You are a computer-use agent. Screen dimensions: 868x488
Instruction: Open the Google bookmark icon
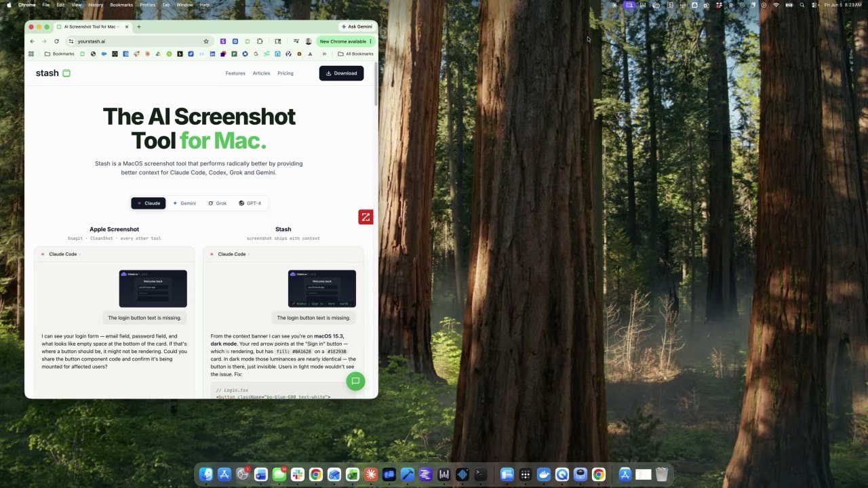pyautogui.click(x=256, y=54)
